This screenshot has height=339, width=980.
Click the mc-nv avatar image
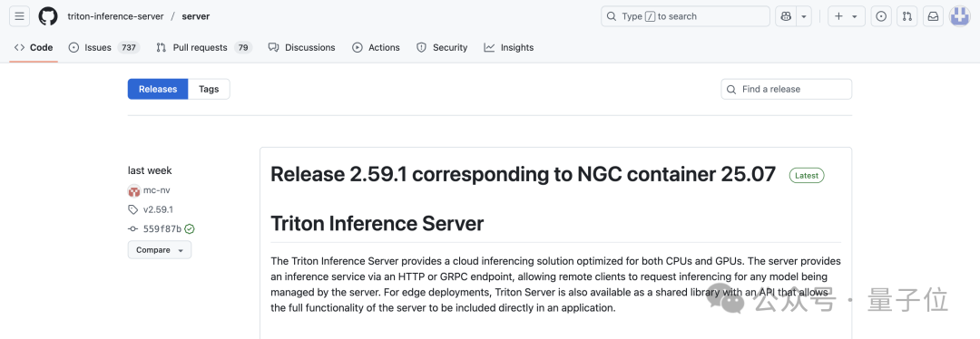(133, 191)
